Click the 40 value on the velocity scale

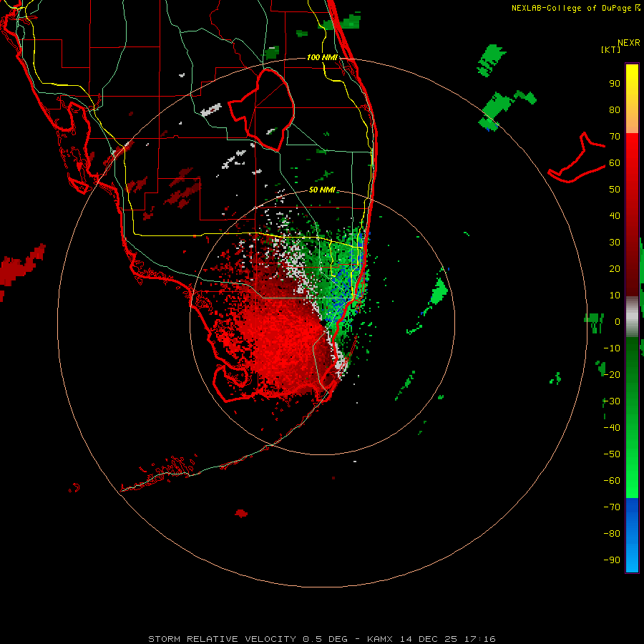coord(615,216)
